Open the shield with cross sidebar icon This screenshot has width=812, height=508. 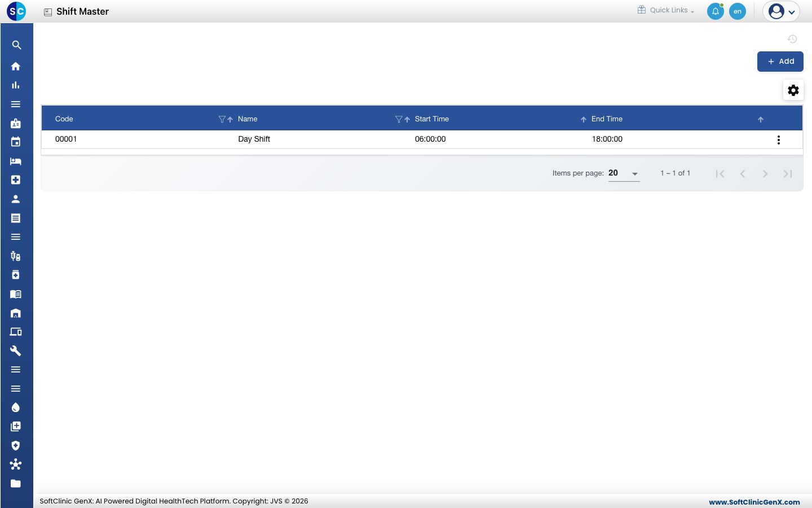(16, 445)
